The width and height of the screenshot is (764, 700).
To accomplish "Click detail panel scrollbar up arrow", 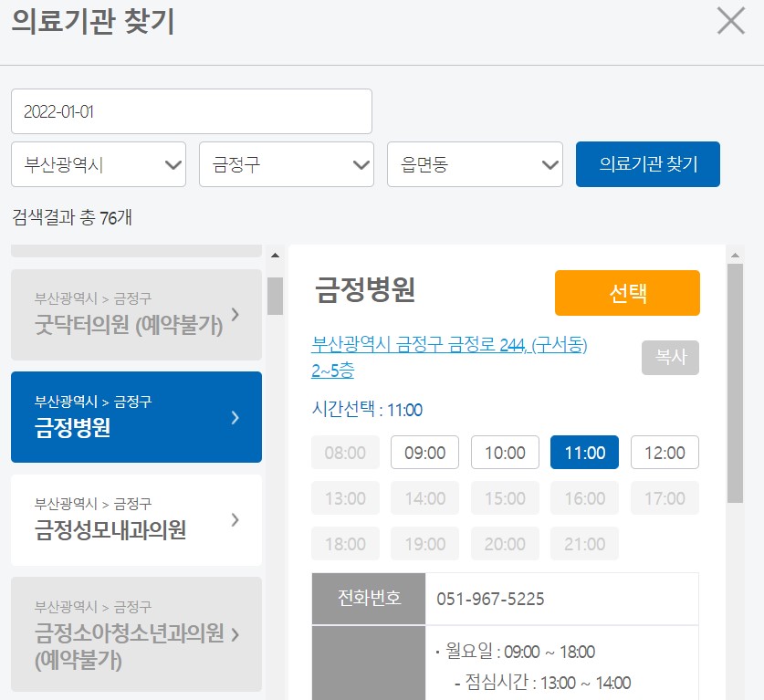I will click(736, 256).
